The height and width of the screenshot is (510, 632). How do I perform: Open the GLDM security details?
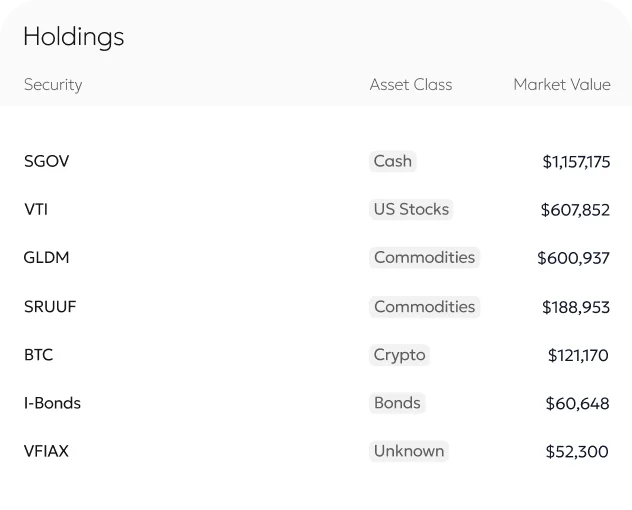pos(47,257)
